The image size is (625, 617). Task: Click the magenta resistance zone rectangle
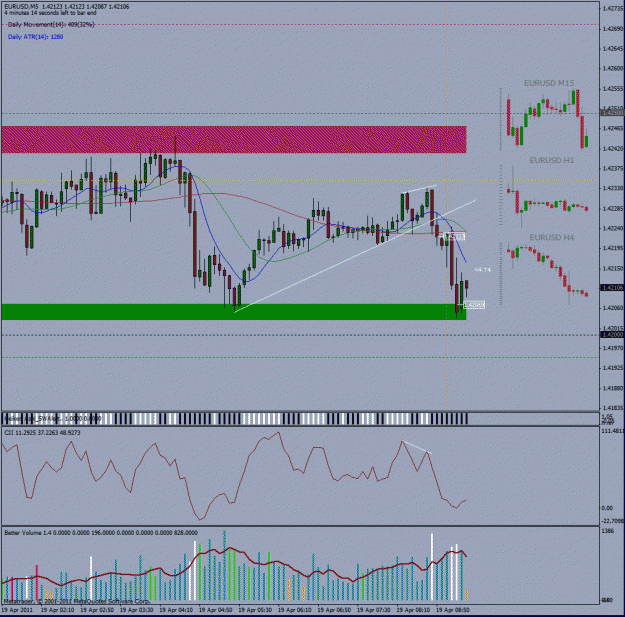[x=234, y=140]
